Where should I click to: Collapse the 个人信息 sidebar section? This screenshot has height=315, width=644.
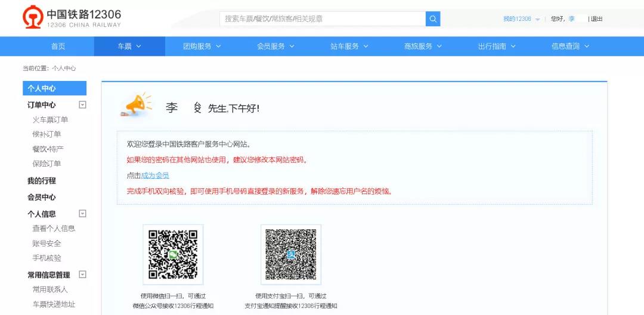click(x=83, y=214)
